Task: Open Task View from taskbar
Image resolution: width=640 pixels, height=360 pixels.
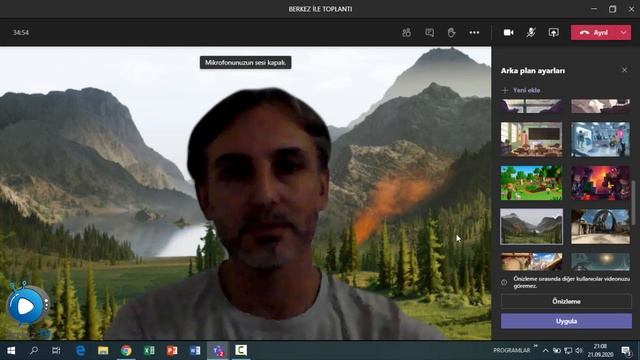Action: pos(56,351)
